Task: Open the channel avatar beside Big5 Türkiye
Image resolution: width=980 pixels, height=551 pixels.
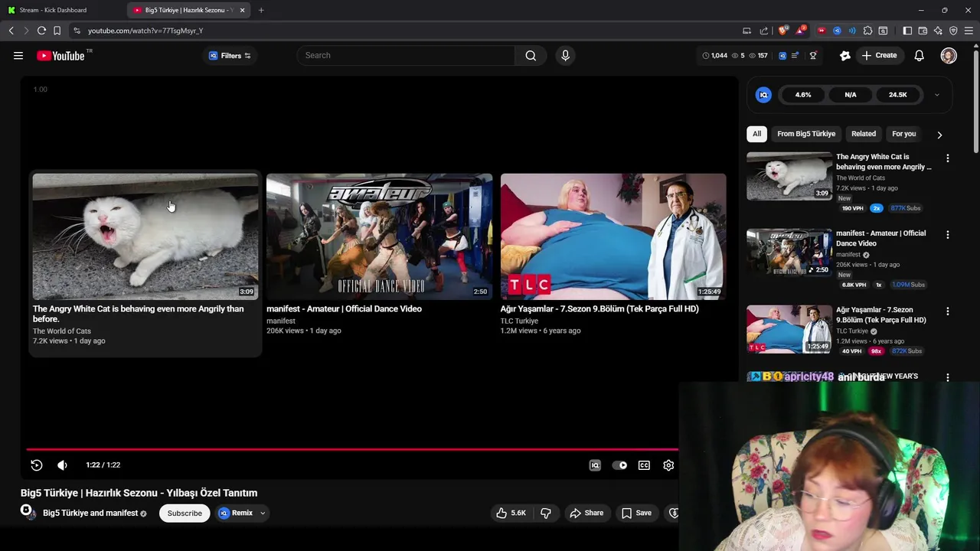Action: tap(28, 512)
